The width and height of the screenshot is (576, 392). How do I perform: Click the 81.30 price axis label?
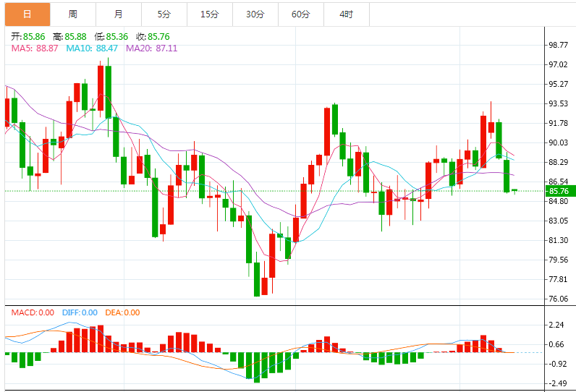tap(558, 240)
